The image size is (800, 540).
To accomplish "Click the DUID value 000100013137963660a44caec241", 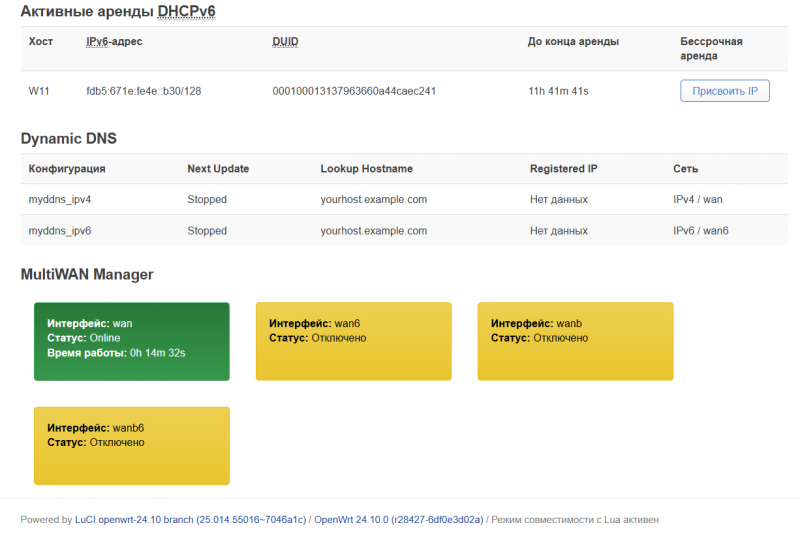I will click(354, 91).
